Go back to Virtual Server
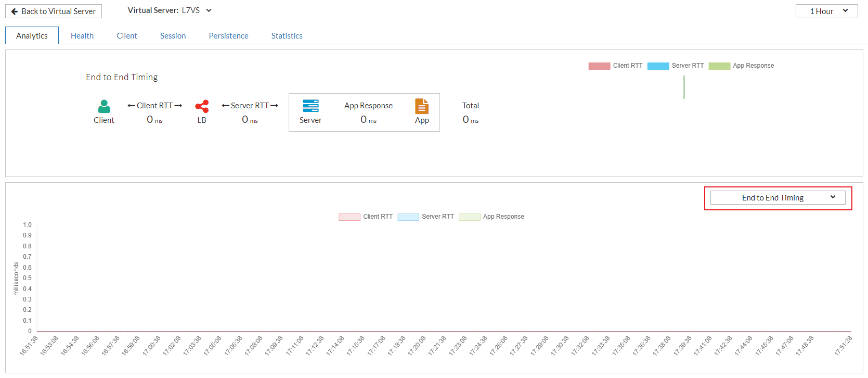 click(54, 11)
